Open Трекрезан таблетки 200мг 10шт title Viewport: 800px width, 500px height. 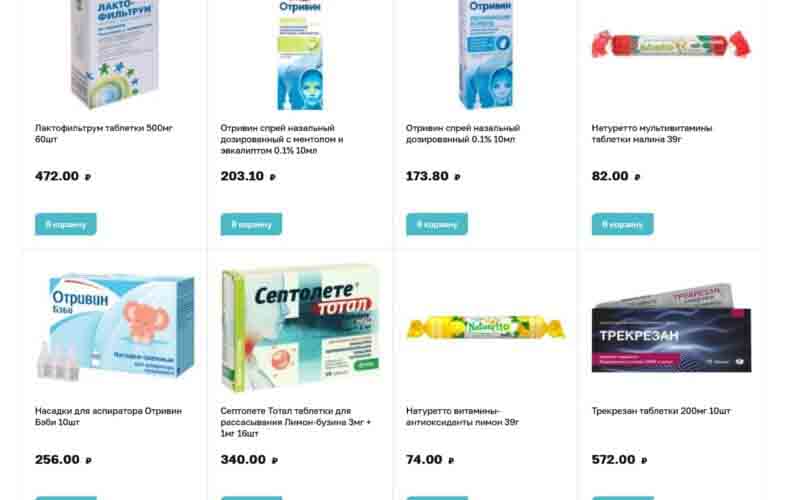(661, 411)
